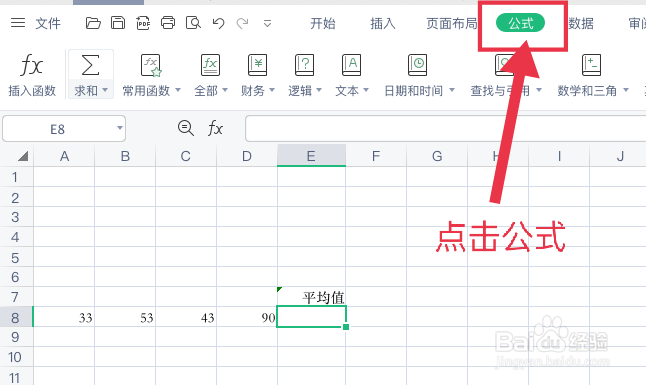Switch to the 插入 tab

click(383, 23)
